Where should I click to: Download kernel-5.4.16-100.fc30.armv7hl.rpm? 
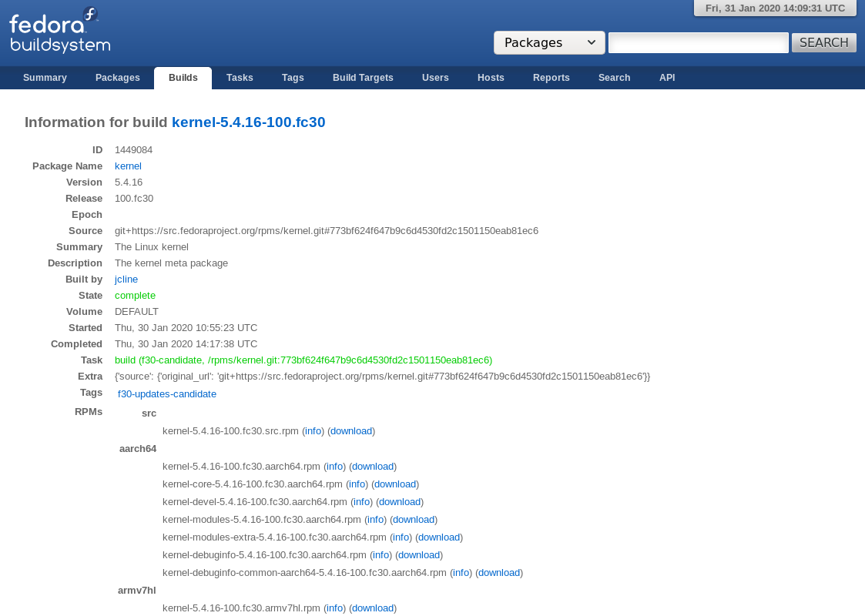[373, 608]
